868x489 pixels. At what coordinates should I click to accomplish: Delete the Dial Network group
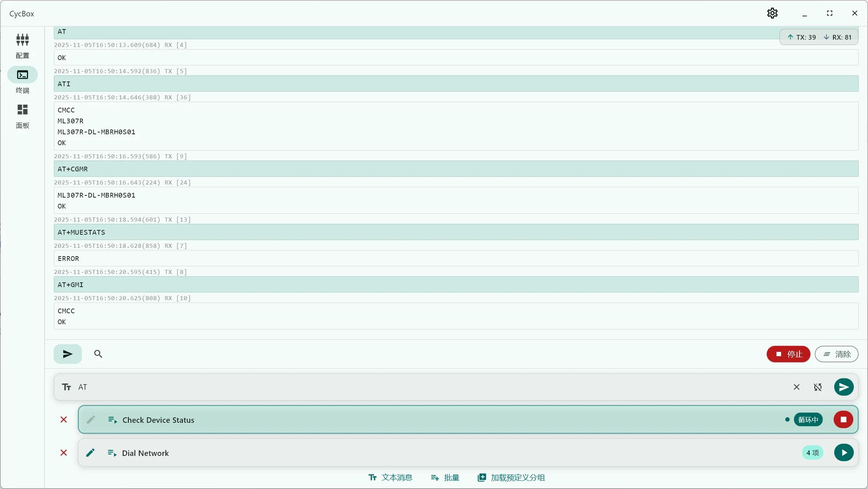coord(64,453)
